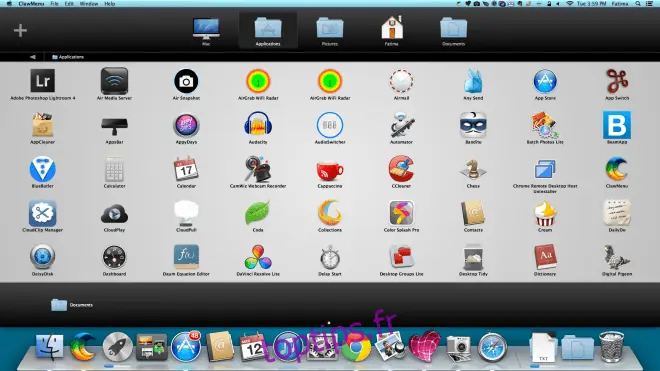Open BeamApp icon
The image size is (660, 371).
[617, 125]
